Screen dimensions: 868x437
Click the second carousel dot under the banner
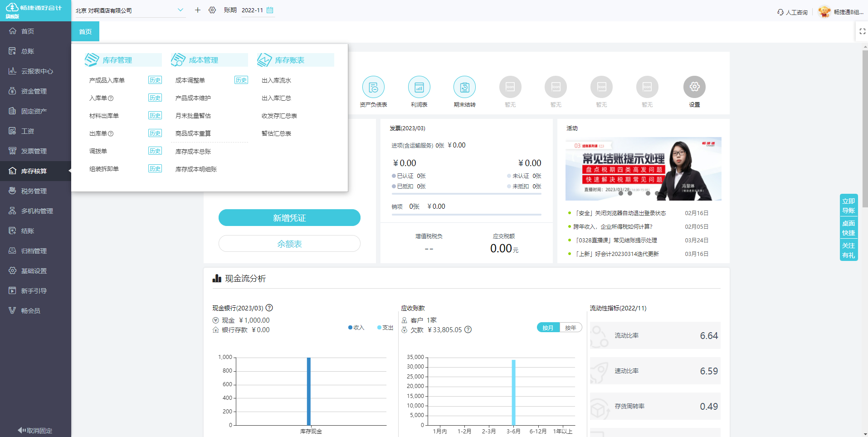(x=630, y=193)
